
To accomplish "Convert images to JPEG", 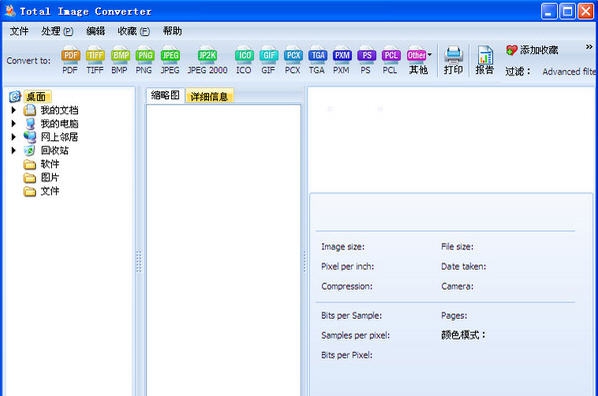I will pyautogui.click(x=170, y=60).
